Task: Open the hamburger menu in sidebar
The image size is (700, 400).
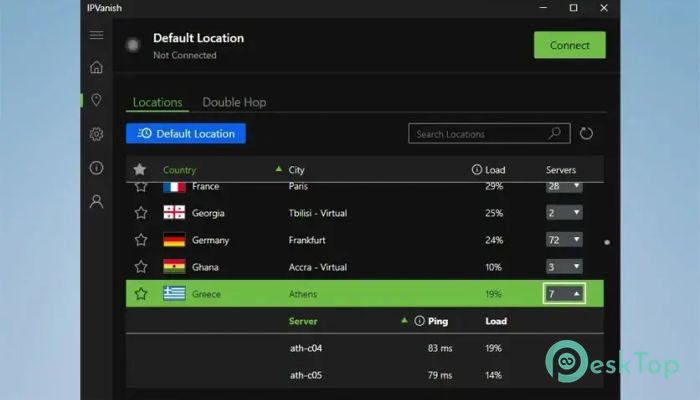Action: pyautogui.click(x=96, y=35)
